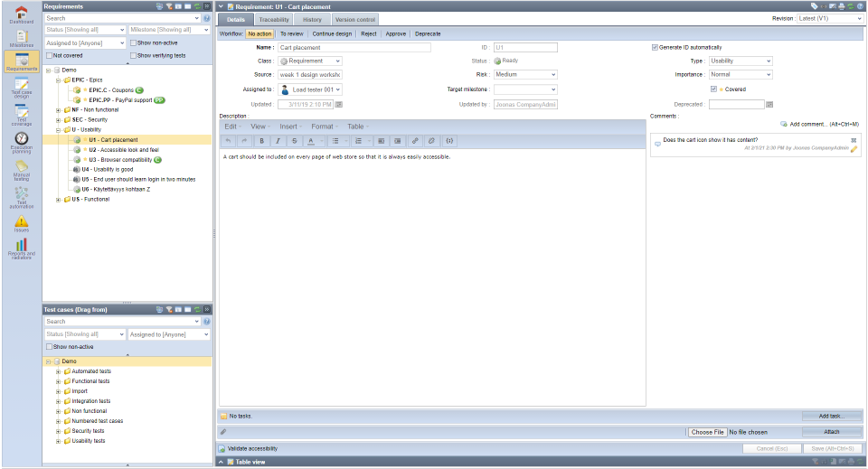Open the Insert menu in editor

tap(290, 127)
